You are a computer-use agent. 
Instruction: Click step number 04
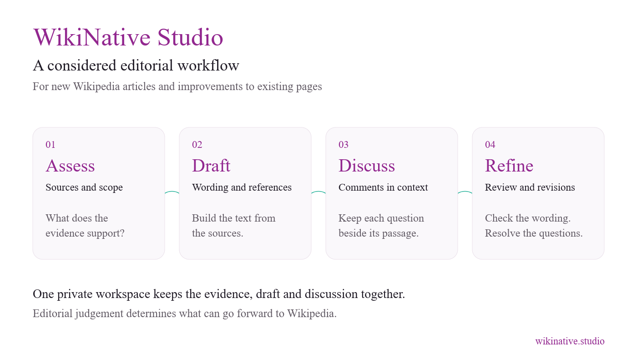pyautogui.click(x=490, y=145)
